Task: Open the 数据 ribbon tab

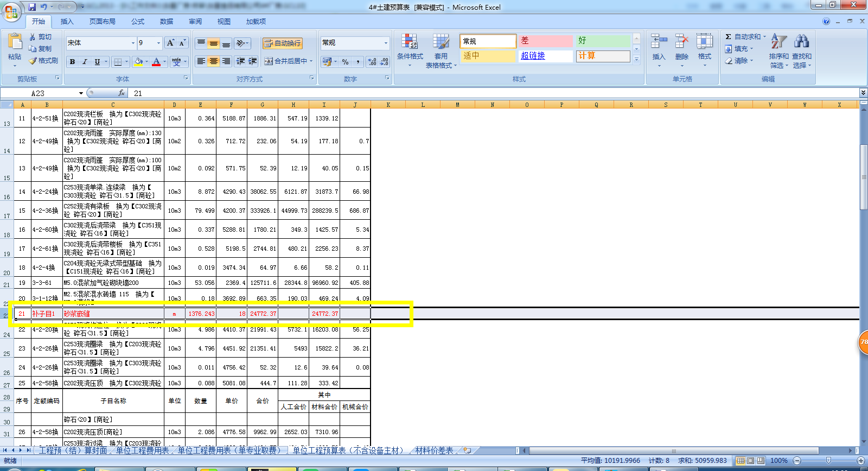Action: (x=167, y=22)
